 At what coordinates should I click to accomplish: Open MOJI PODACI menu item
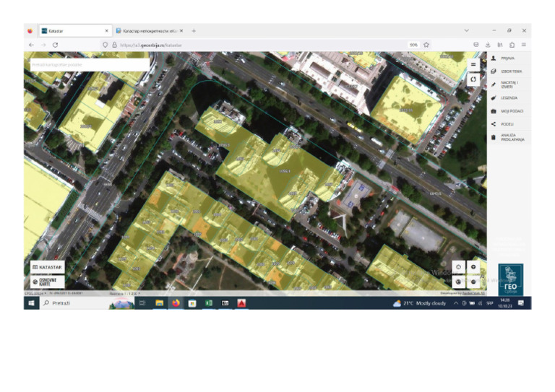pos(509,111)
